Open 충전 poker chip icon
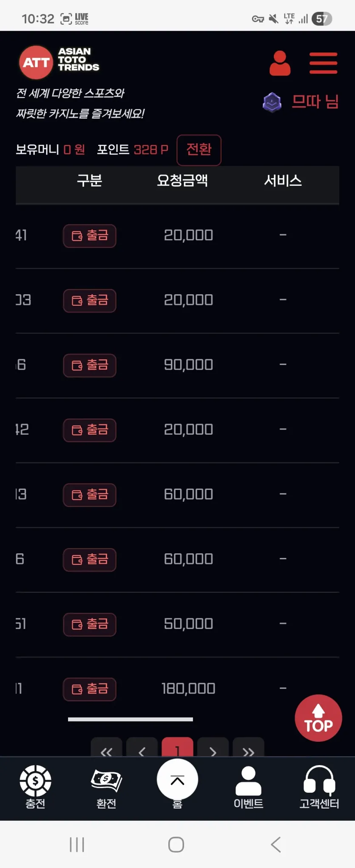The image size is (355, 868). click(35, 780)
